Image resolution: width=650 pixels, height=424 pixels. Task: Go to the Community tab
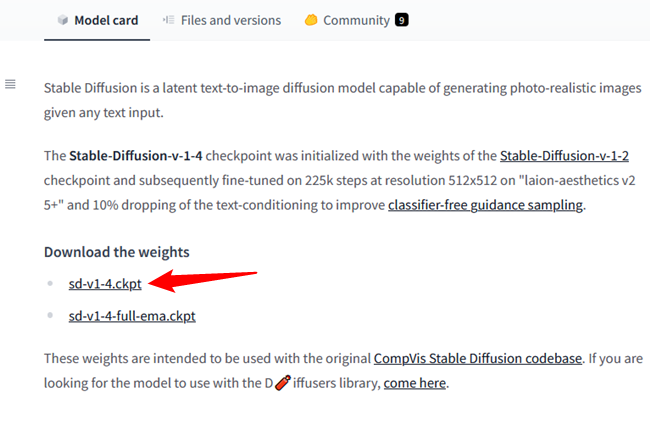pos(356,20)
